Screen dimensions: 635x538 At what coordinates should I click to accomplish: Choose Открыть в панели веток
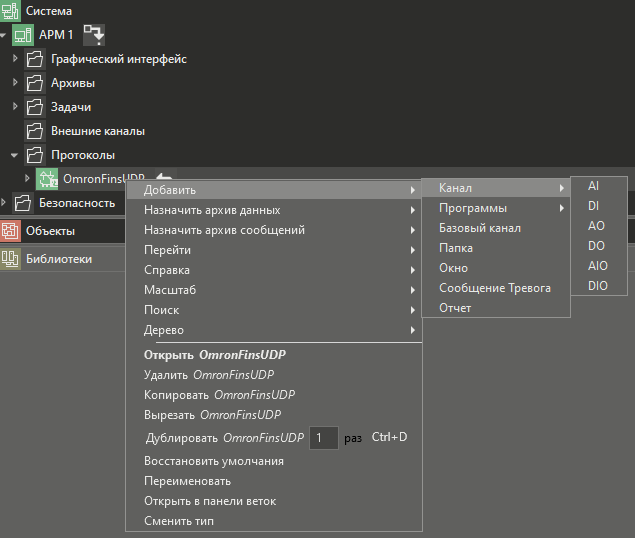pyautogui.click(x=274, y=501)
